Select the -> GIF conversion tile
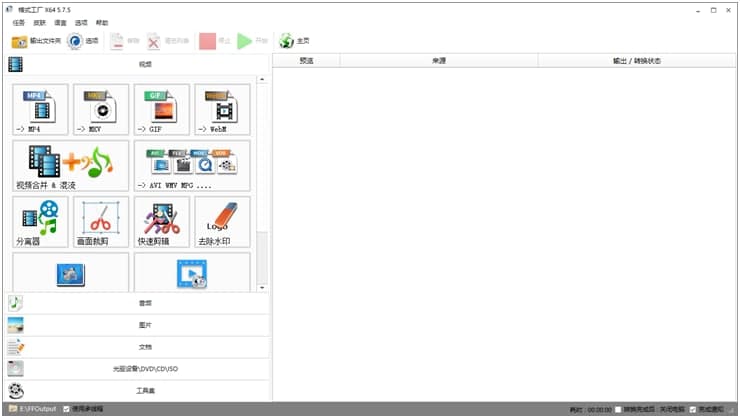Viewport: 740px width, 418px height. click(162, 109)
